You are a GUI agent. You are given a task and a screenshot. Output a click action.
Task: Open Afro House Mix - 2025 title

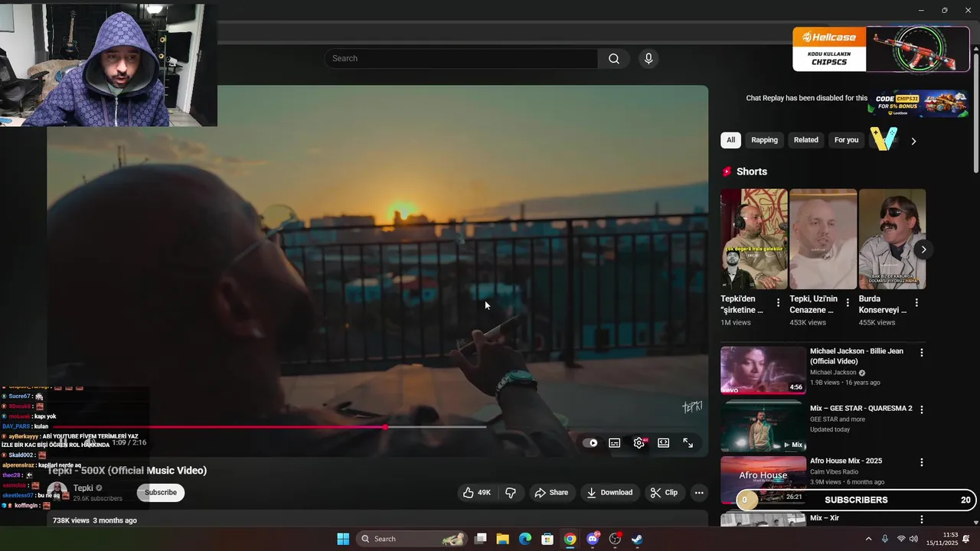tap(846, 461)
